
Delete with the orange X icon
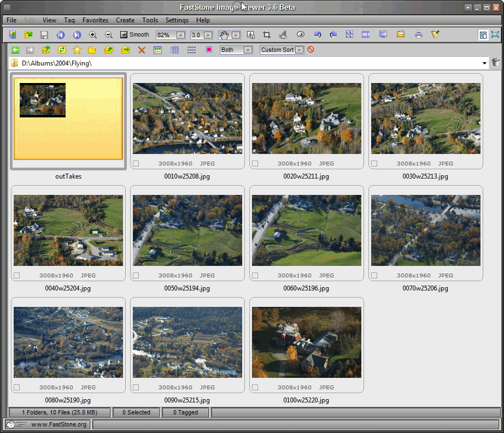[142, 50]
